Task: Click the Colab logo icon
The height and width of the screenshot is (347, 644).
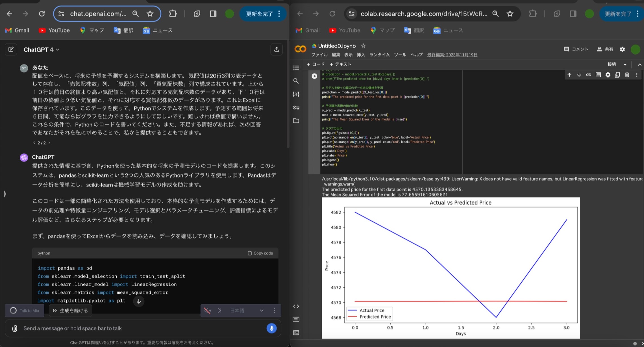Action: [300, 49]
